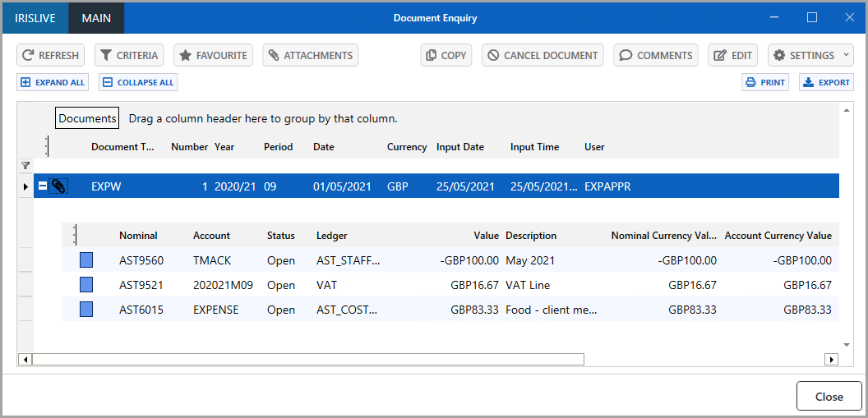The height and width of the screenshot is (418, 868).
Task: Export the document list
Action: click(826, 82)
